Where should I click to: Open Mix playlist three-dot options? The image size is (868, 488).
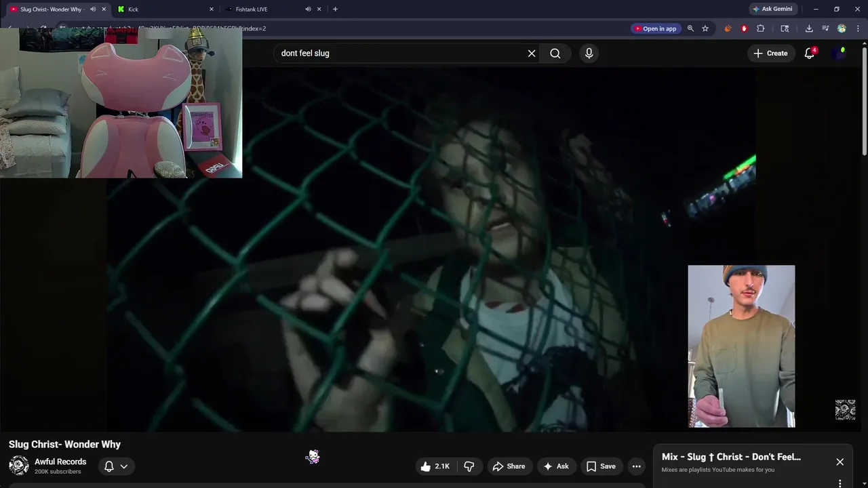point(840,483)
